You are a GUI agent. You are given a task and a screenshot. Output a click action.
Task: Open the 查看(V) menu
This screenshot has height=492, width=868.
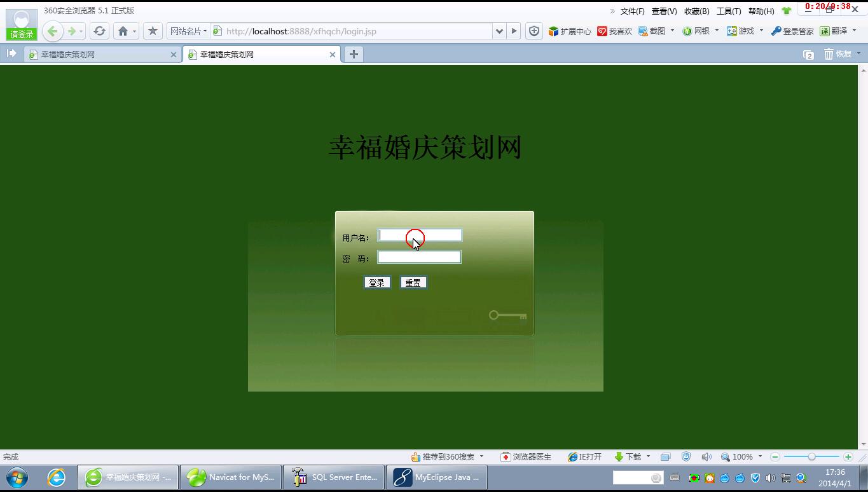664,11
